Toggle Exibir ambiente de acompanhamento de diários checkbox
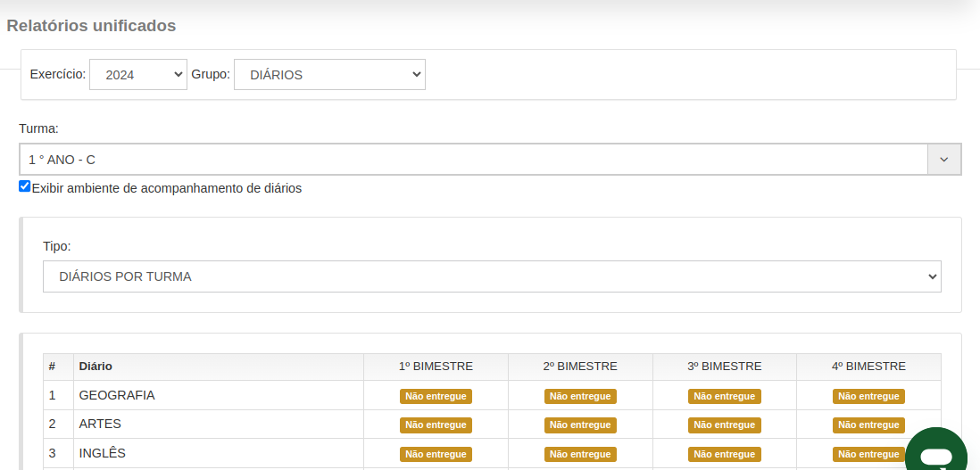Screen dimensions: 980x470 pos(24,186)
